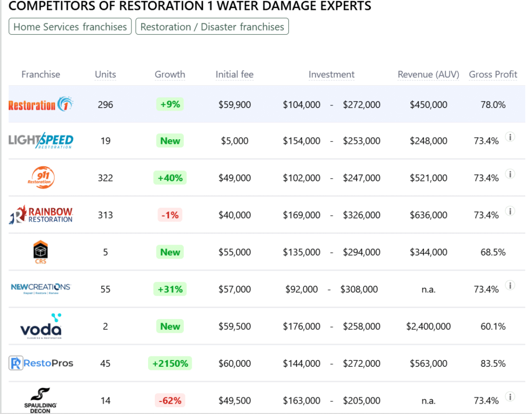Screen dimensions: 532x414
Task: Click the +9% growth badge
Action: [170, 104]
